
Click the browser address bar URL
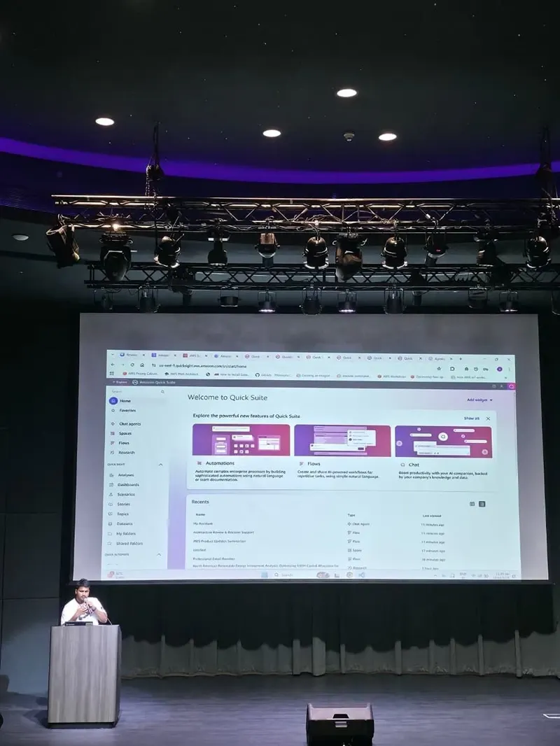click(203, 366)
